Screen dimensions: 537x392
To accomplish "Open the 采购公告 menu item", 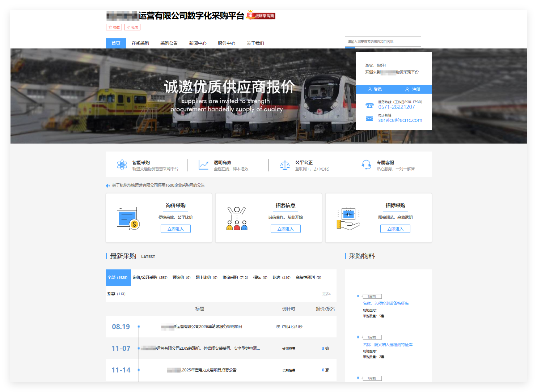I will click(x=169, y=43).
